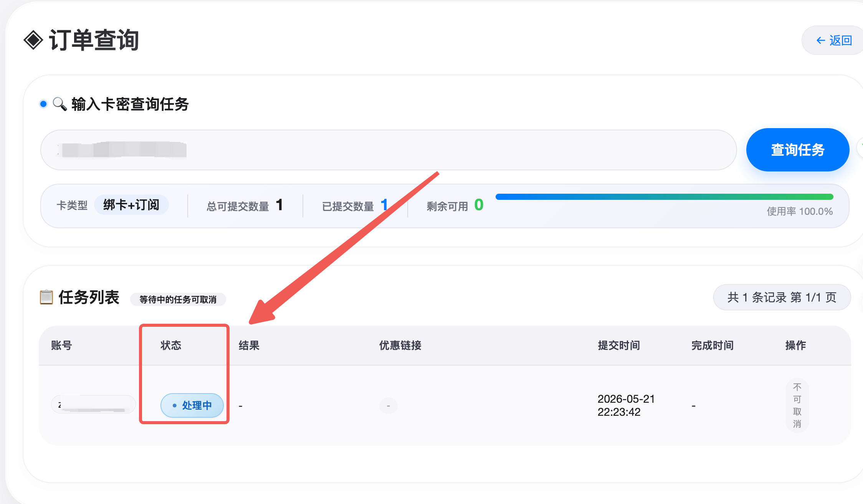Click the diamond icon beside 订单查询
Screen dimensions: 863x504
pos(33,40)
